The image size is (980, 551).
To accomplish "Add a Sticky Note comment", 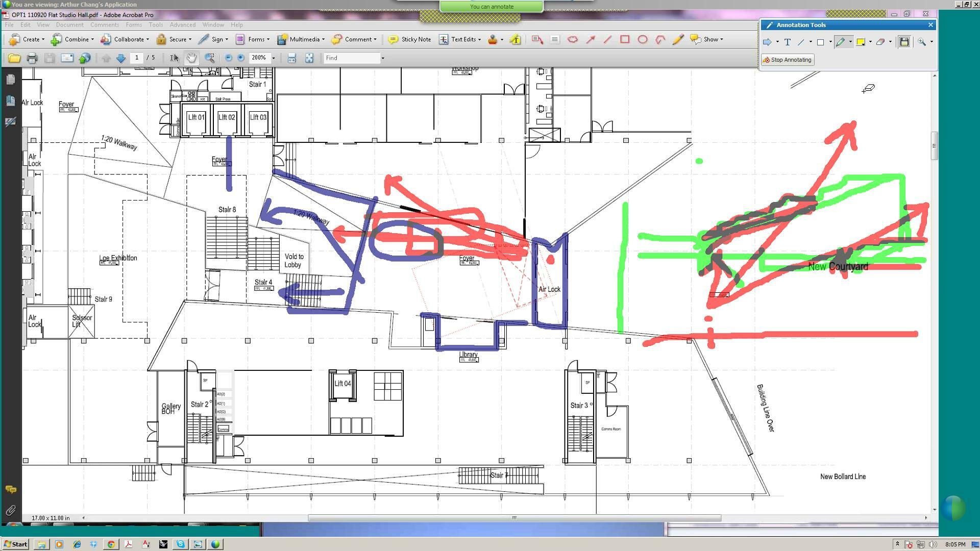I will coord(409,39).
